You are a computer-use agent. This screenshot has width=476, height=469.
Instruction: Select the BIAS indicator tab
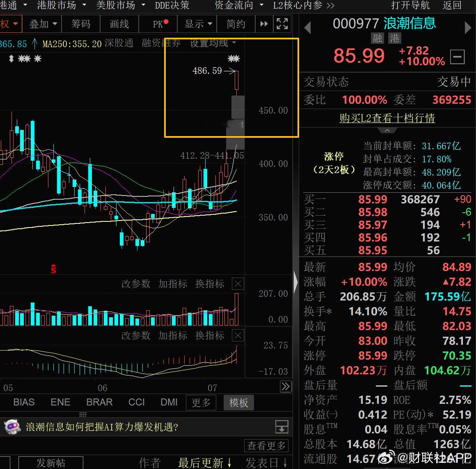[24, 402]
